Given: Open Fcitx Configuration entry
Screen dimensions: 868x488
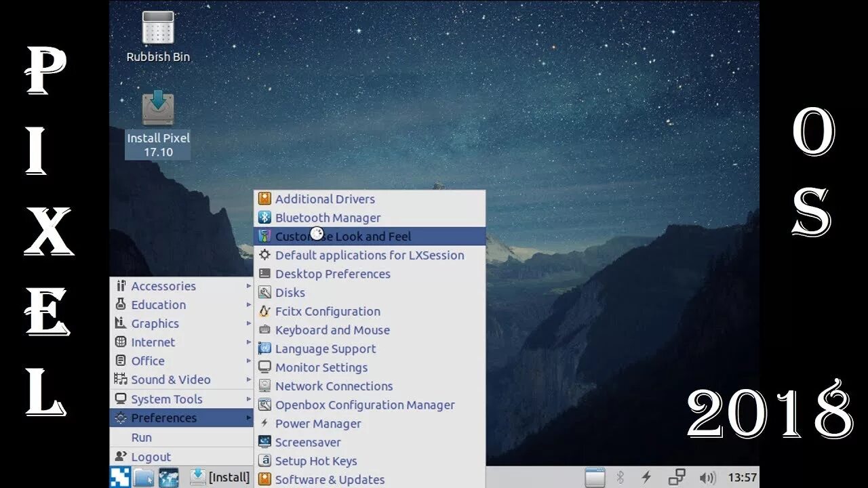Looking at the screenshot, I should [x=370, y=311].
